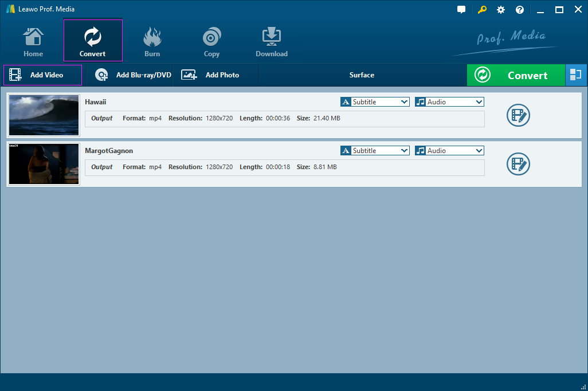588x391 pixels.
Task: Click the Hawaii length 00:00:36
Action: click(278, 118)
